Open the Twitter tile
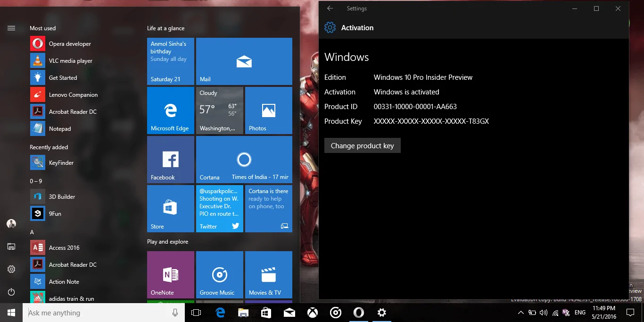Screen dimensions: 644x322 coord(220,209)
